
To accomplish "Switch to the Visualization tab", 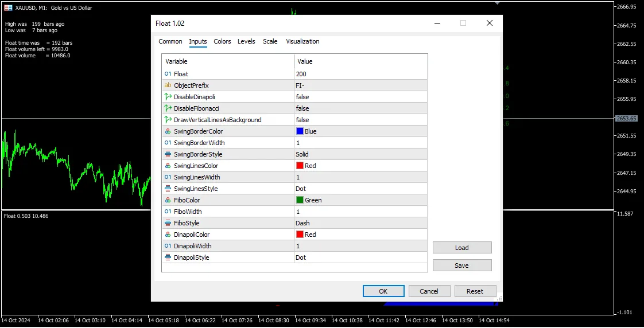I will coord(302,41).
